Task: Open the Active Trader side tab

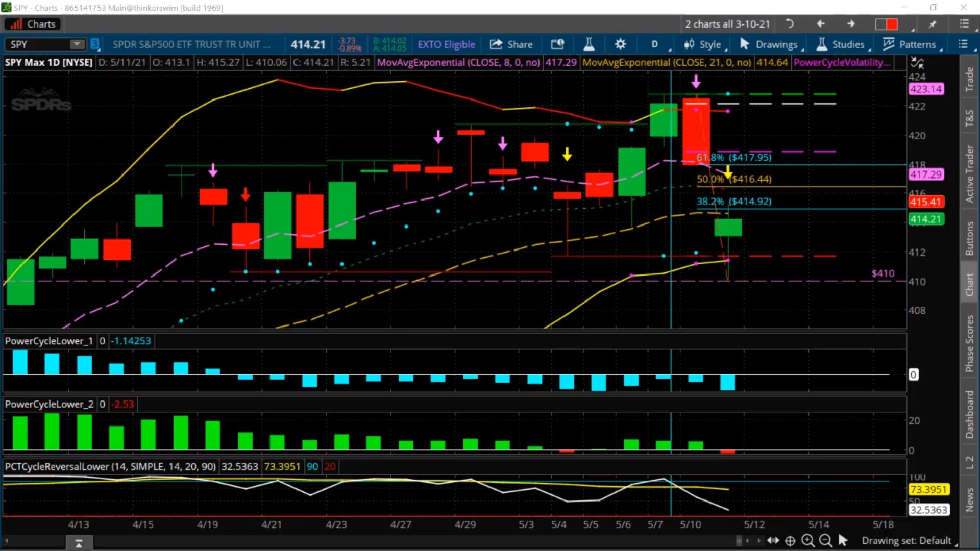Action: [969, 173]
